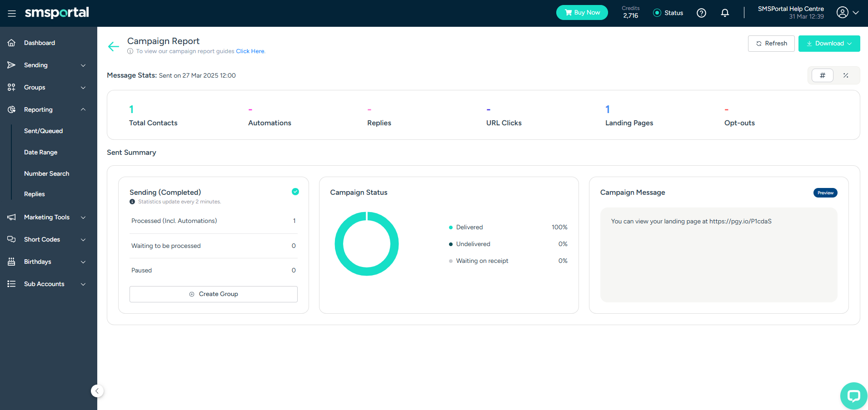Click the Groups sidebar icon
Image resolution: width=868 pixels, height=410 pixels.
[x=12, y=87]
